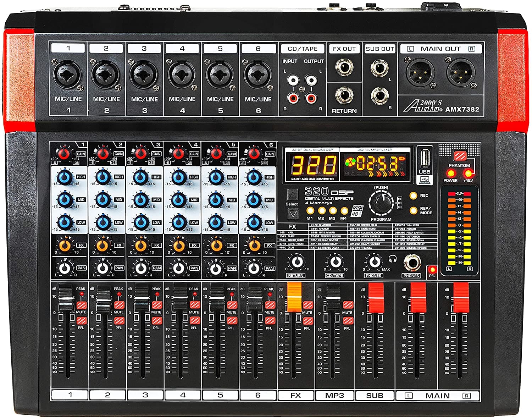The width and height of the screenshot is (532, 419).
Task: Click the channel 4 red GAIN knob
Action: tap(178, 154)
